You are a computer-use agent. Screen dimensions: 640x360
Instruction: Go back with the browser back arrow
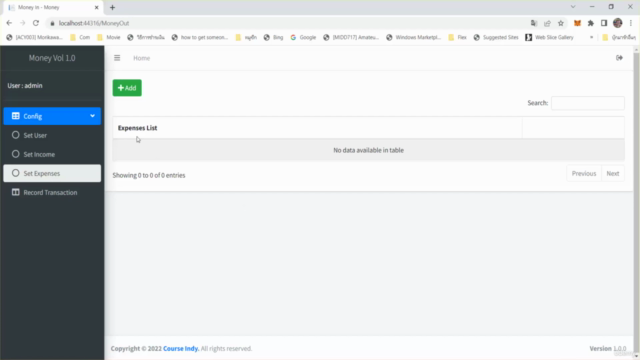[x=9, y=23]
